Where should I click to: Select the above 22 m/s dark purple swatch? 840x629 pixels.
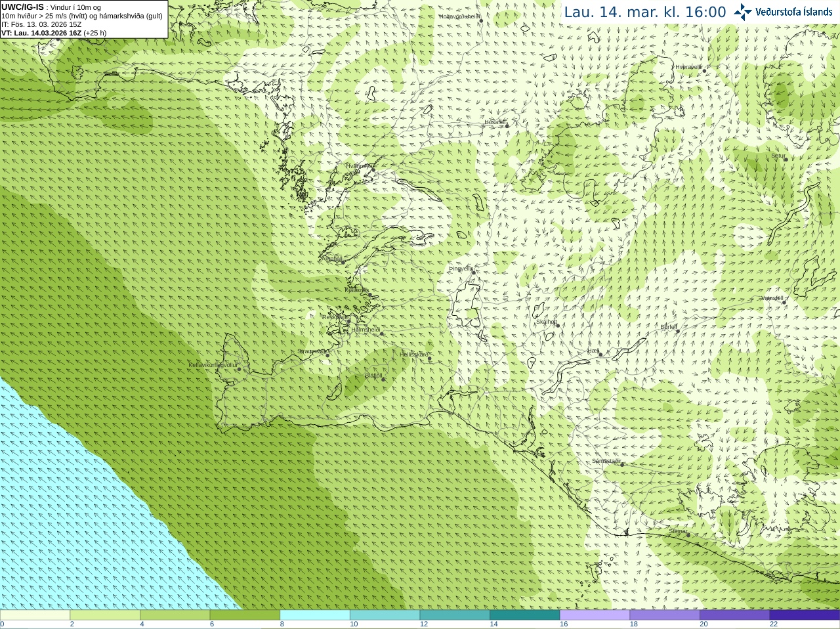tap(805, 615)
